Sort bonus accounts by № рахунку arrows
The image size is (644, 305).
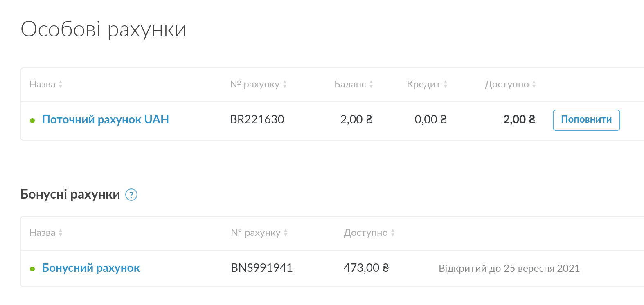(x=286, y=233)
